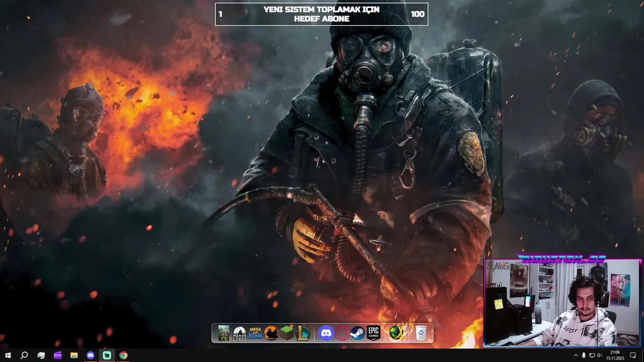Open the volume speaker tray icon
The height and width of the screenshot is (362, 644).
point(599,355)
